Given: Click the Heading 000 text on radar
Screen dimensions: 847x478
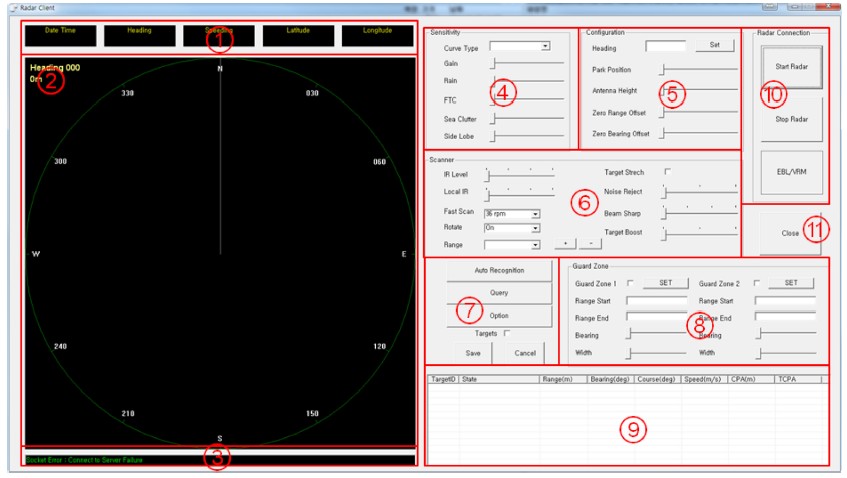Looking at the screenshot, I should (55, 68).
